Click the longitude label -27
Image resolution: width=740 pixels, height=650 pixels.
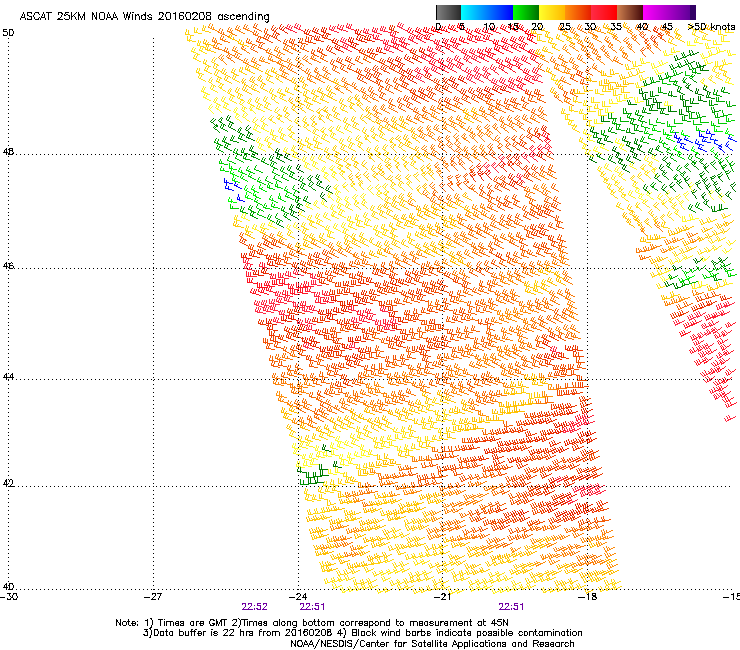153,597
